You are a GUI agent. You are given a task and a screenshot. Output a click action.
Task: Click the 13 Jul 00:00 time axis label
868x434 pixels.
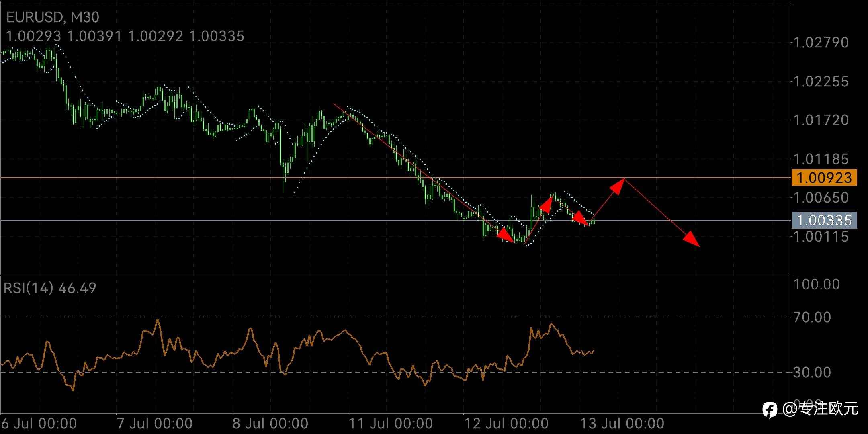pyautogui.click(x=622, y=424)
